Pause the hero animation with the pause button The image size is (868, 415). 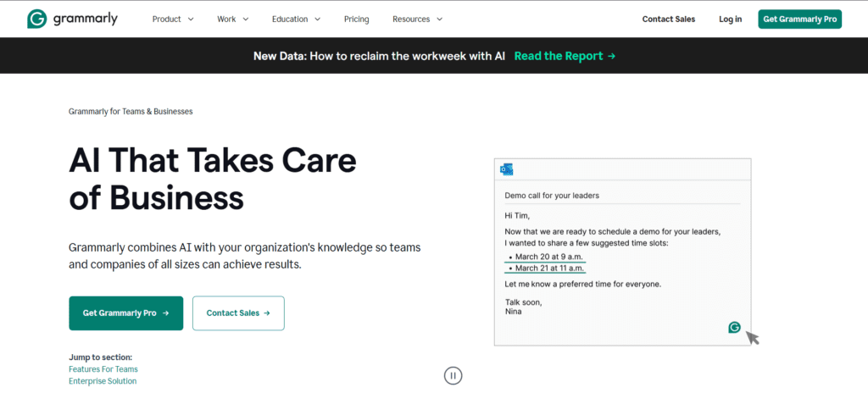pyautogui.click(x=453, y=376)
